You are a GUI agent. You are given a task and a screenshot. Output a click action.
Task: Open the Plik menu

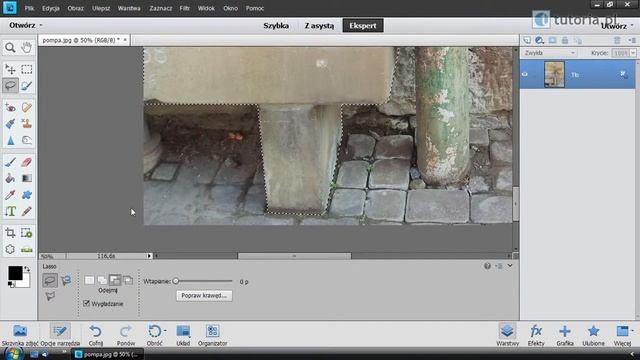pos(29,8)
